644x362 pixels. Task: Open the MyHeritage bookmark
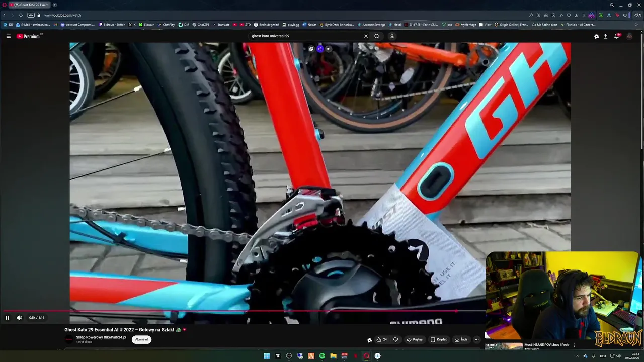pos(466,25)
